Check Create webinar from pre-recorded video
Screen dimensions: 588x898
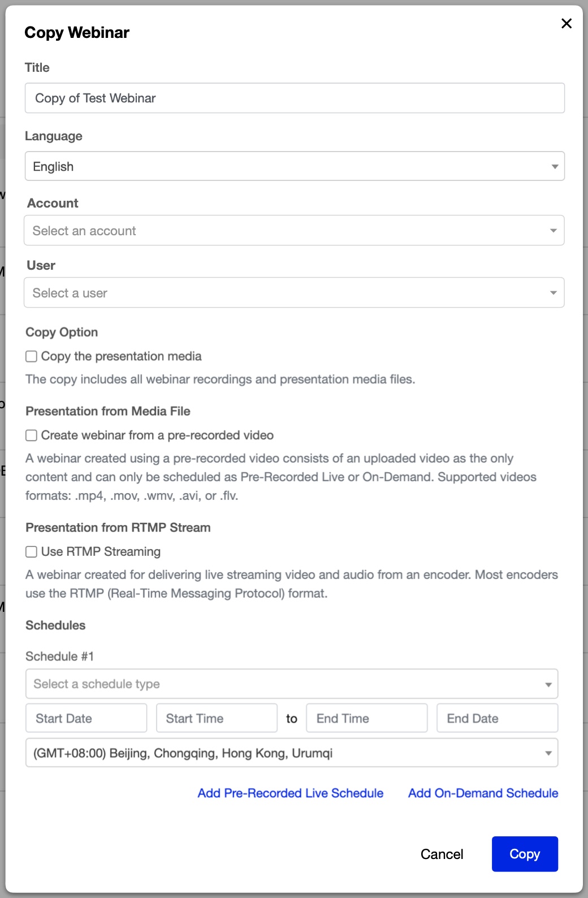32,435
